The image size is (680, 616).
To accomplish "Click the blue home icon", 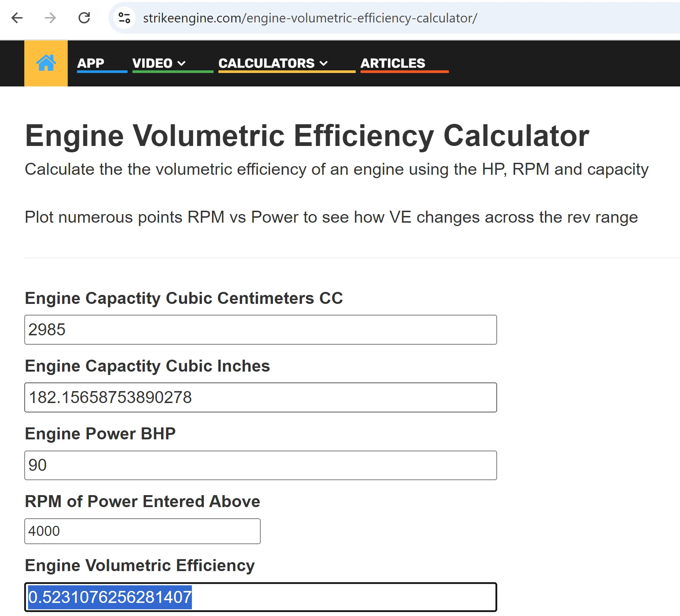I will click(46, 63).
